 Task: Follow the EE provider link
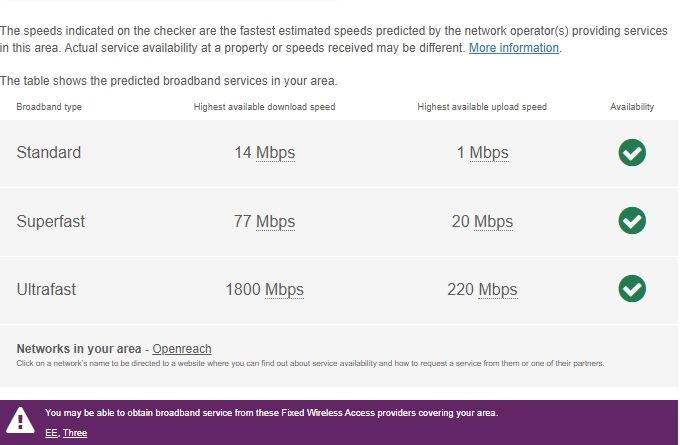51,433
